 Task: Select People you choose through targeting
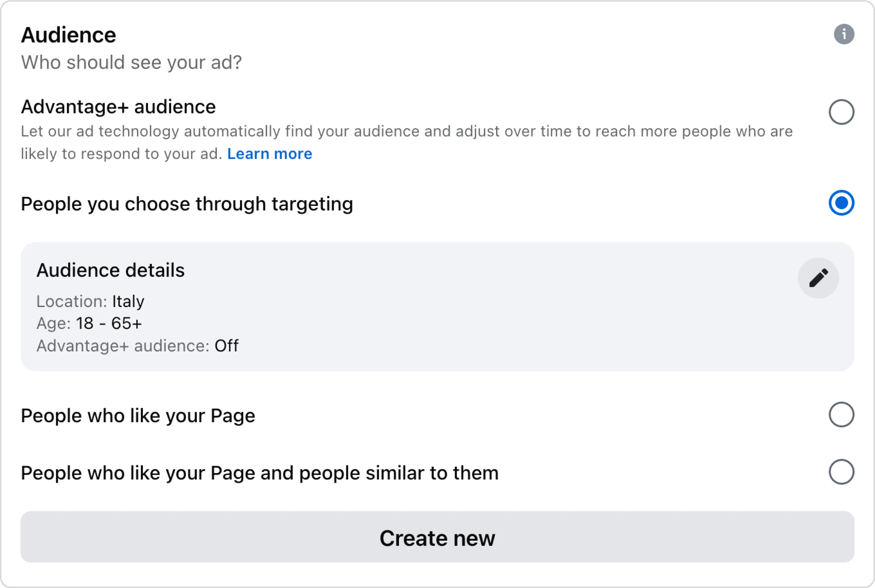(841, 203)
